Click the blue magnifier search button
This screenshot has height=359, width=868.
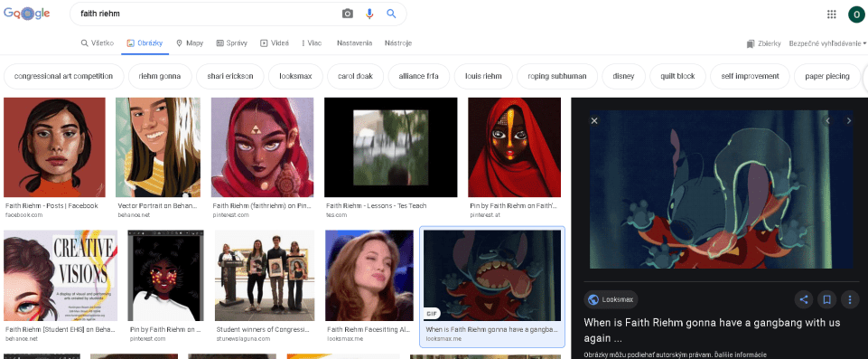pos(391,14)
